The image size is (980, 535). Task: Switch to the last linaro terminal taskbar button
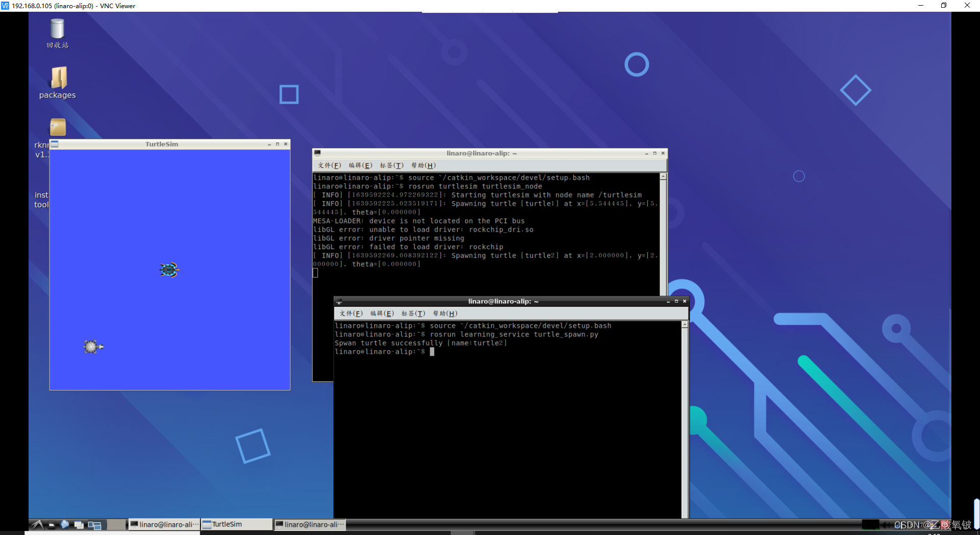coord(310,524)
